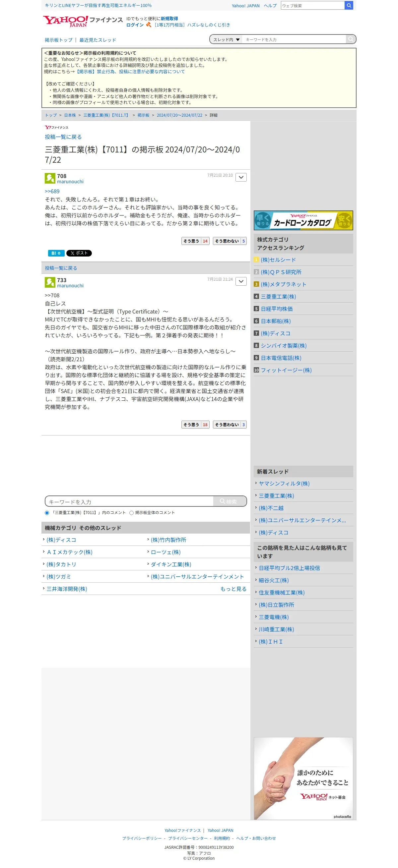398x868 pixels.
Task: Click 投稿一覧に戻る above the title
Action: [63, 137]
